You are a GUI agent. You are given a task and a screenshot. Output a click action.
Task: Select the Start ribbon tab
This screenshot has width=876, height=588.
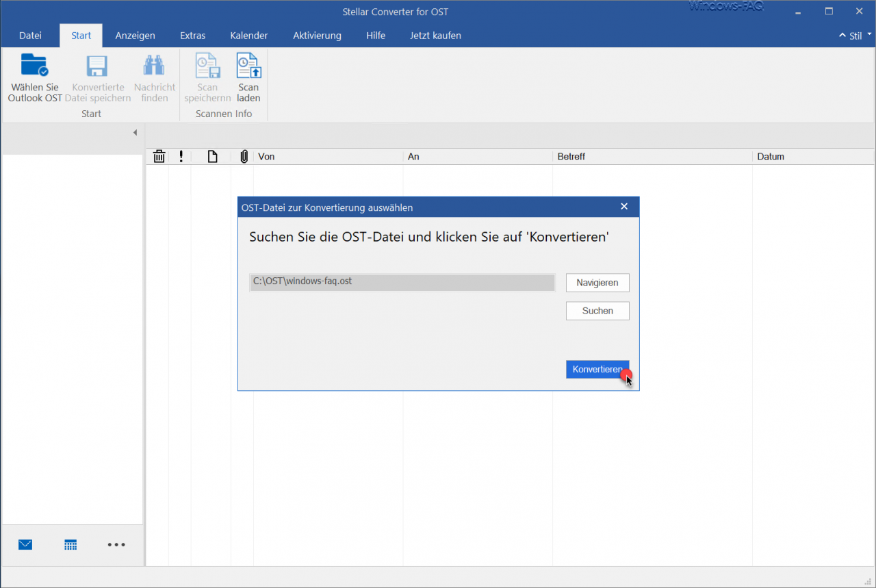click(x=81, y=36)
